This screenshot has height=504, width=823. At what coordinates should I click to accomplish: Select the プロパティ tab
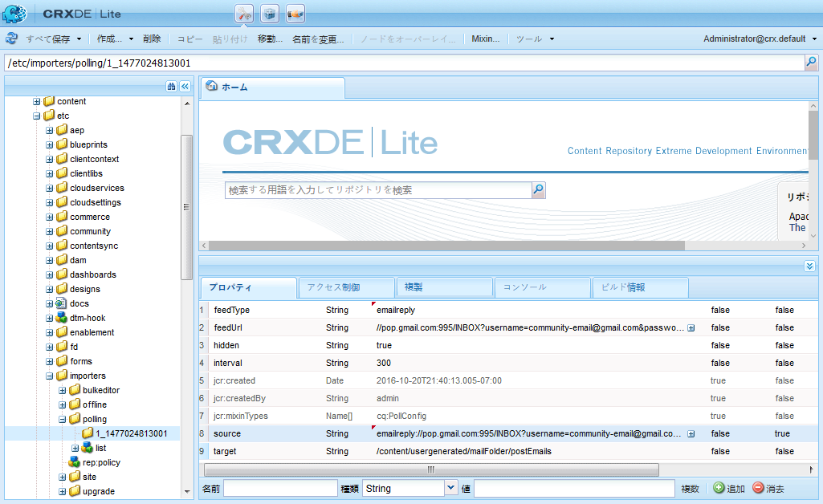coord(249,287)
